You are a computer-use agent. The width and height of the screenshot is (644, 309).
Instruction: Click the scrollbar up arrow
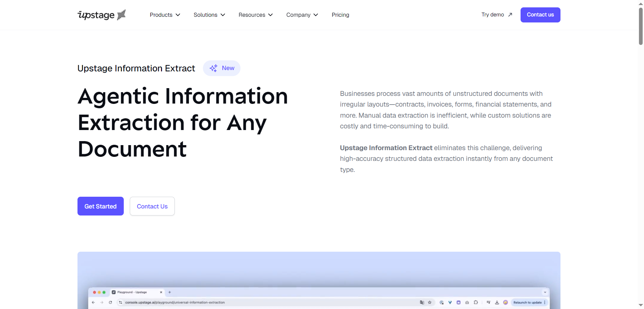tap(641, 3)
